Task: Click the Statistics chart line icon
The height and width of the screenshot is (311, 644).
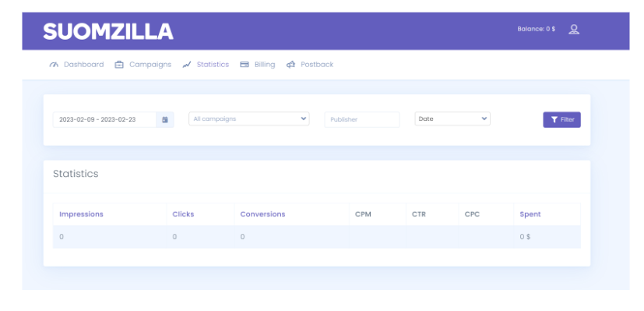Action: coord(187,65)
